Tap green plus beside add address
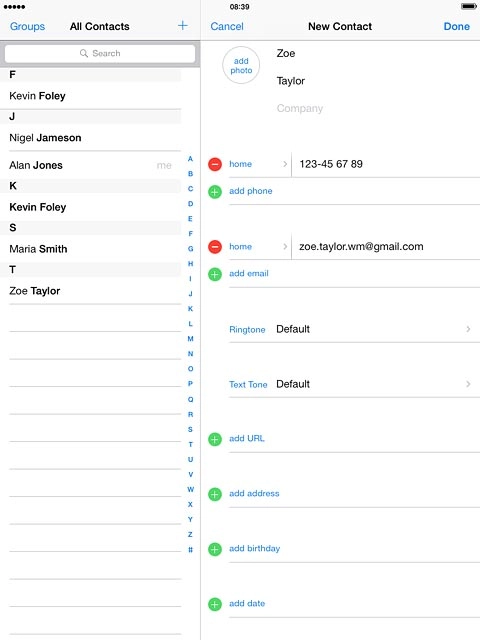480x640 pixels. (x=215, y=494)
